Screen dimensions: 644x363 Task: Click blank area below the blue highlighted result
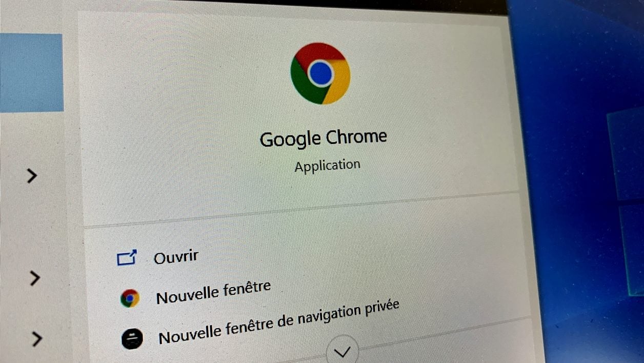31,138
